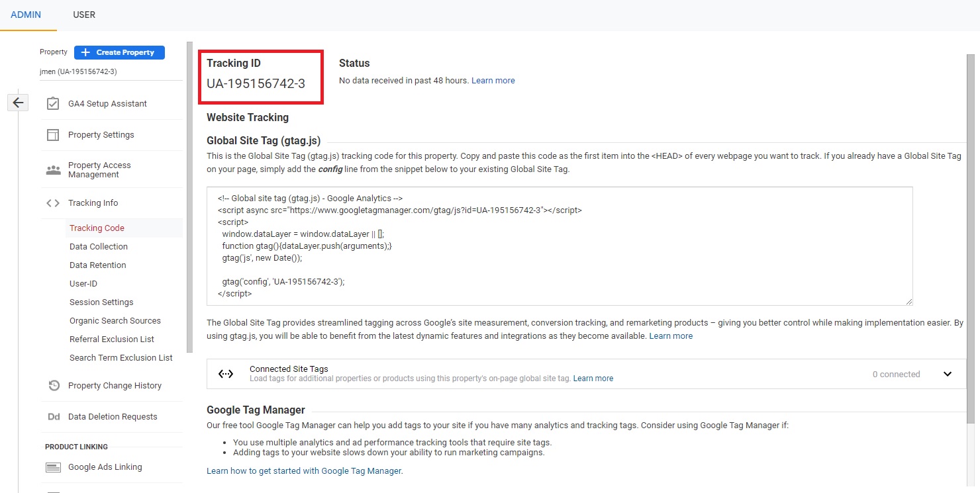This screenshot has width=980, height=493.
Task: Click the back arrow icon
Action: (x=18, y=103)
